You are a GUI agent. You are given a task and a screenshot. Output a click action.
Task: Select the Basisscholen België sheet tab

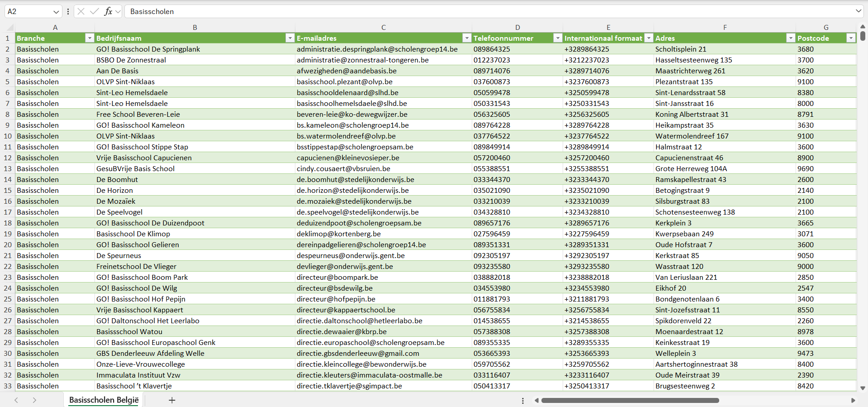104,400
